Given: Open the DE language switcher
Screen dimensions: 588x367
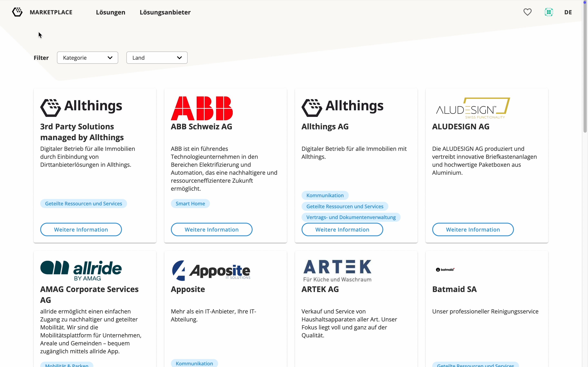Looking at the screenshot, I should 568,12.
